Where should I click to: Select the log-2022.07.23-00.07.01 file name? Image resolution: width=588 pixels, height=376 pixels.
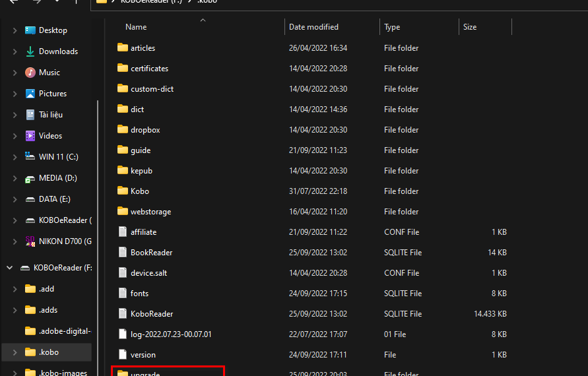click(x=171, y=334)
